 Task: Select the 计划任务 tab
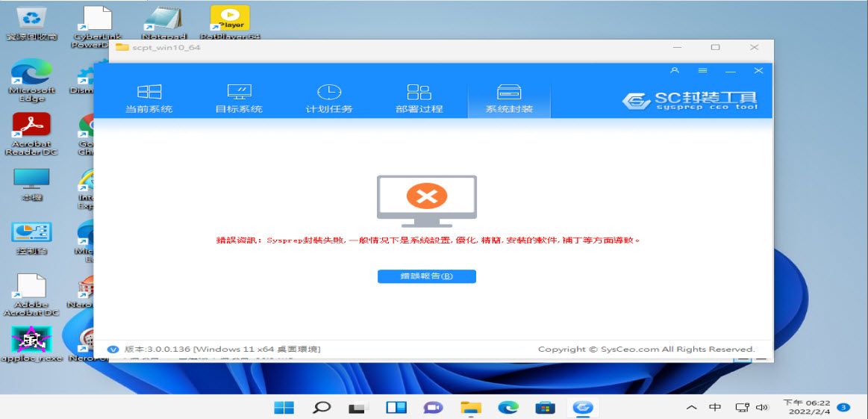tap(329, 99)
